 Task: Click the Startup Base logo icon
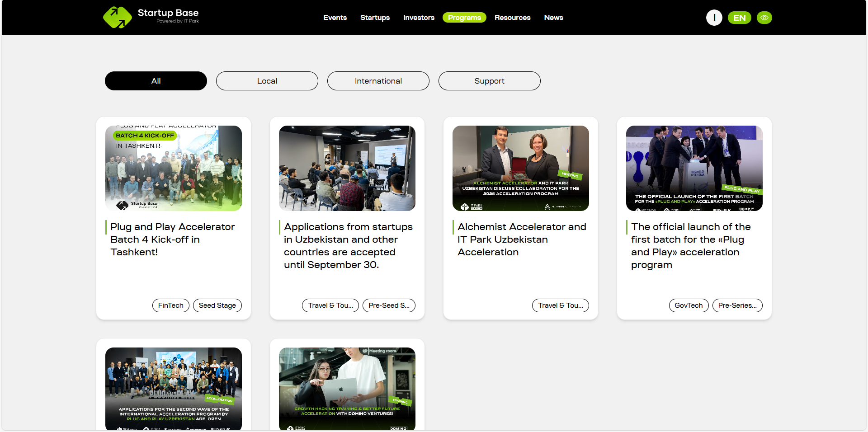[117, 18]
